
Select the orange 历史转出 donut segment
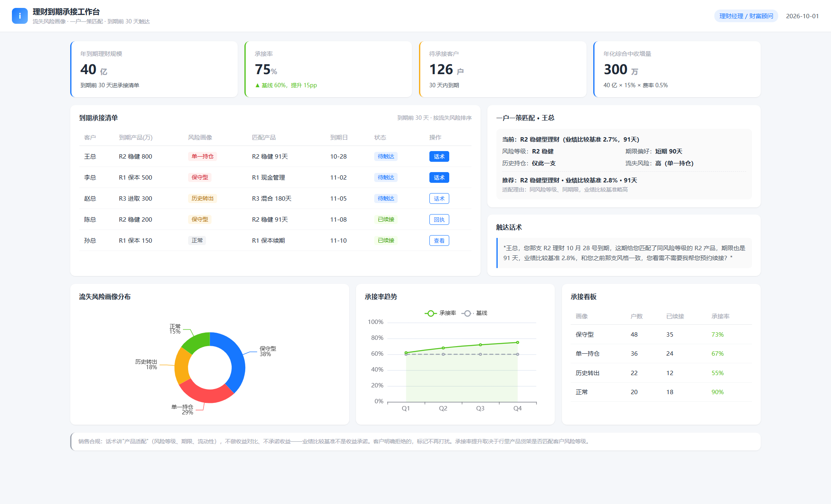pos(181,367)
